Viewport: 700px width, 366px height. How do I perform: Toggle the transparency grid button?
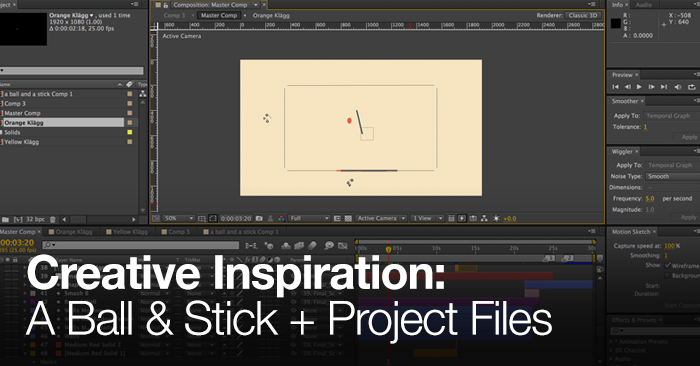349,219
